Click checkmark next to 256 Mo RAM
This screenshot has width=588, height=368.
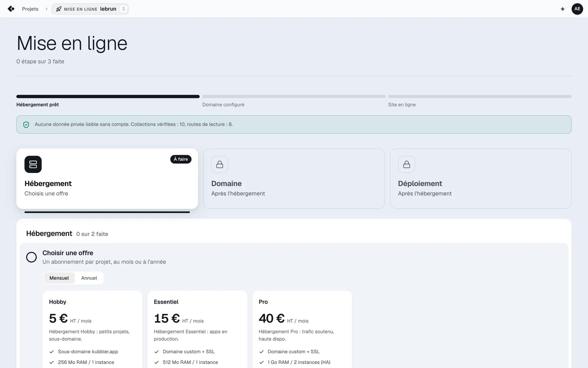pos(52,362)
